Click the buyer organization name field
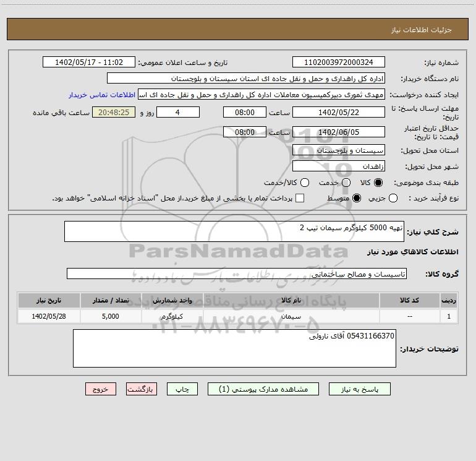 [246, 79]
